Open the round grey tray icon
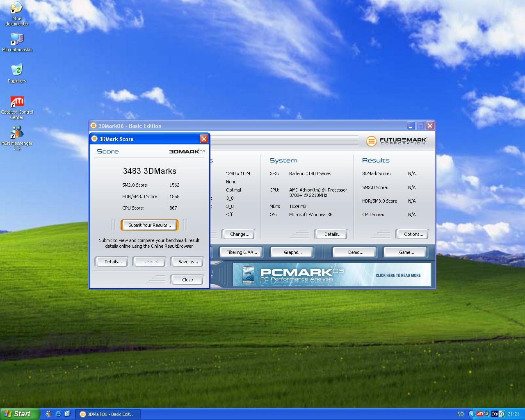Screen dimensions: 525x420 487,414
